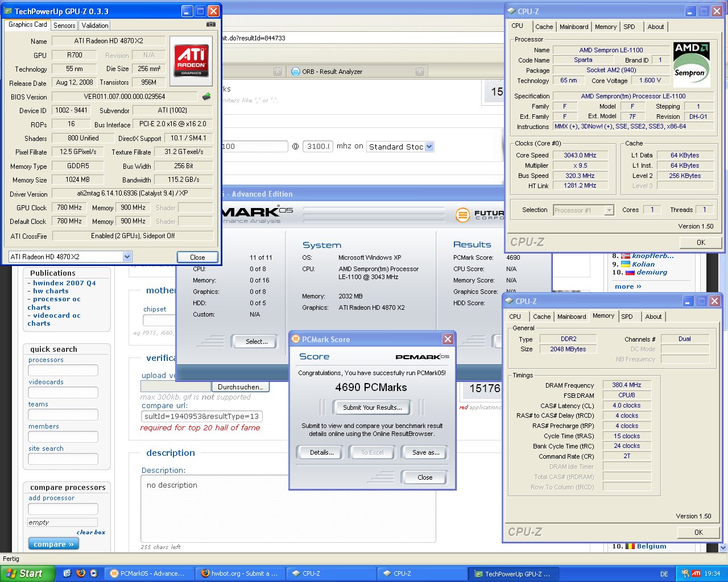Open About tab in top CPU-Z window
The image size is (728, 582).
pos(656,27)
